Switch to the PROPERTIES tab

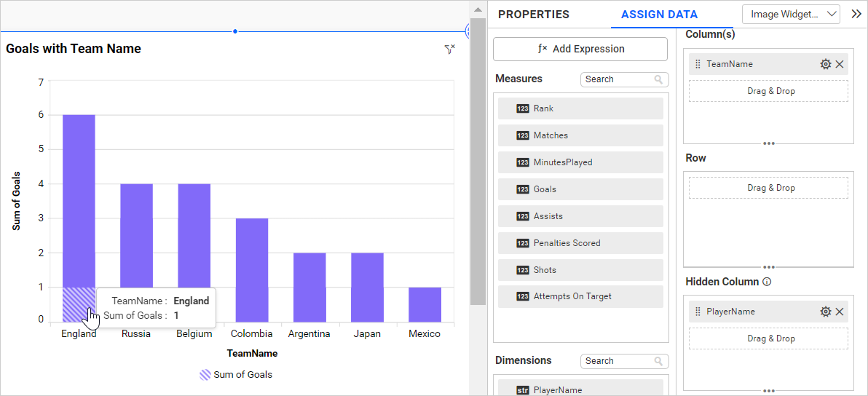534,15
